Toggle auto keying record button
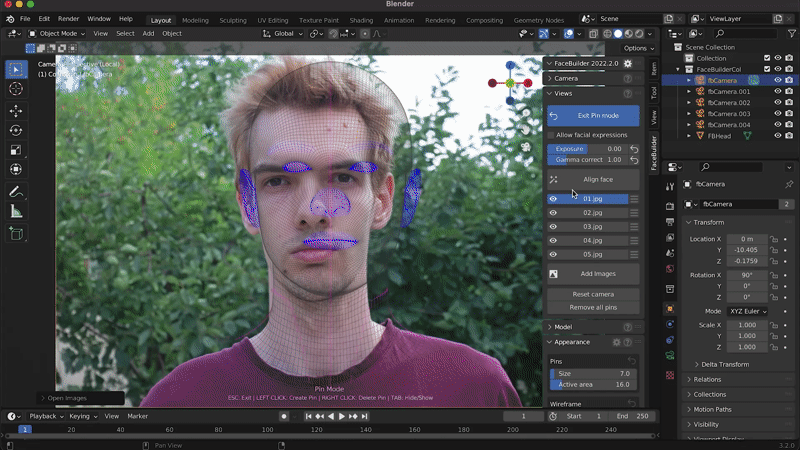Screen dimensions: 800x450 click(284, 416)
